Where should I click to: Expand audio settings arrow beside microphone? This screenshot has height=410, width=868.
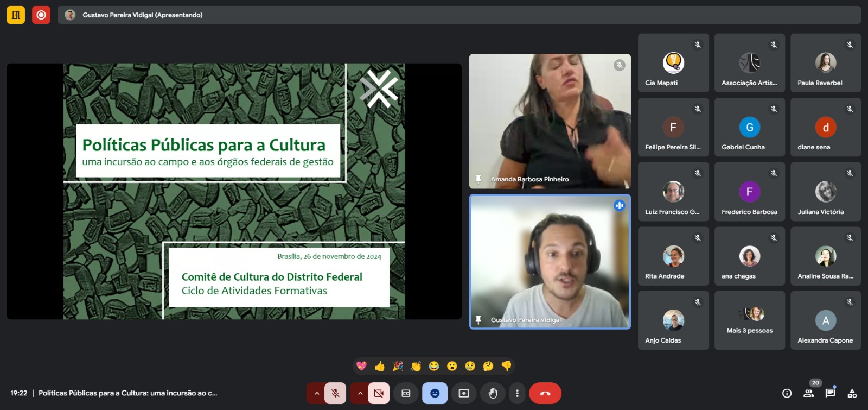tap(316, 393)
